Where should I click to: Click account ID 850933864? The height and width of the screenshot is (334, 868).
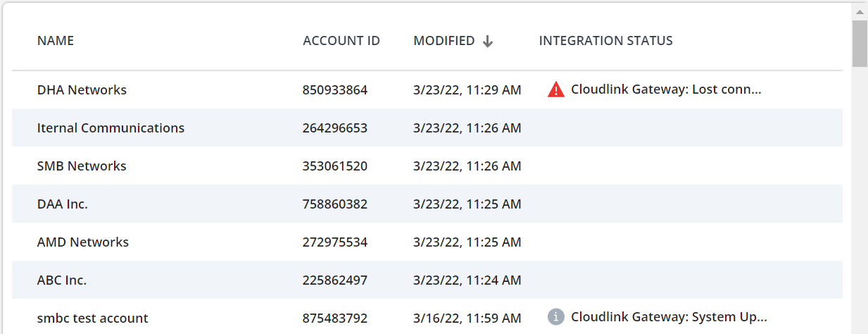tap(335, 90)
